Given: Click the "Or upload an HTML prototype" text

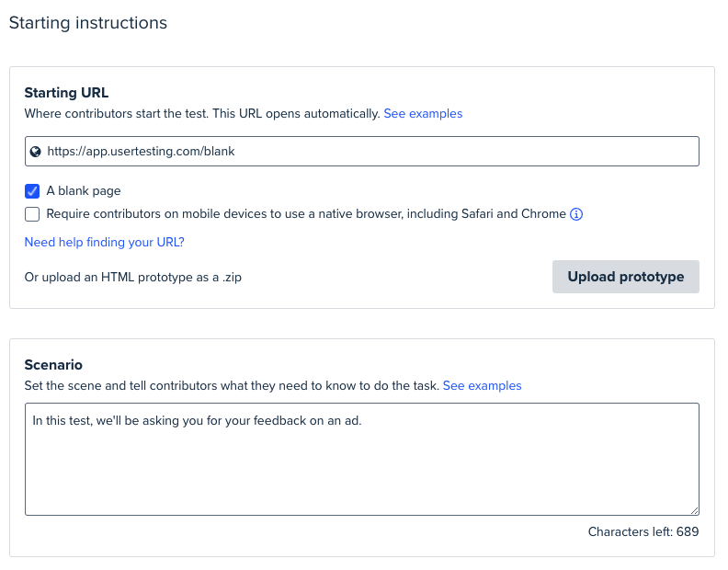Looking at the screenshot, I should tap(132, 278).
